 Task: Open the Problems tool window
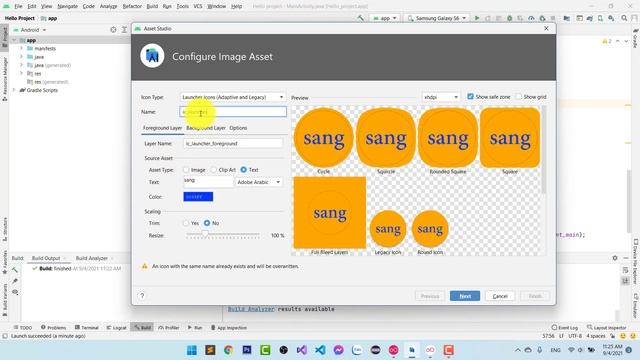point(53,327)
